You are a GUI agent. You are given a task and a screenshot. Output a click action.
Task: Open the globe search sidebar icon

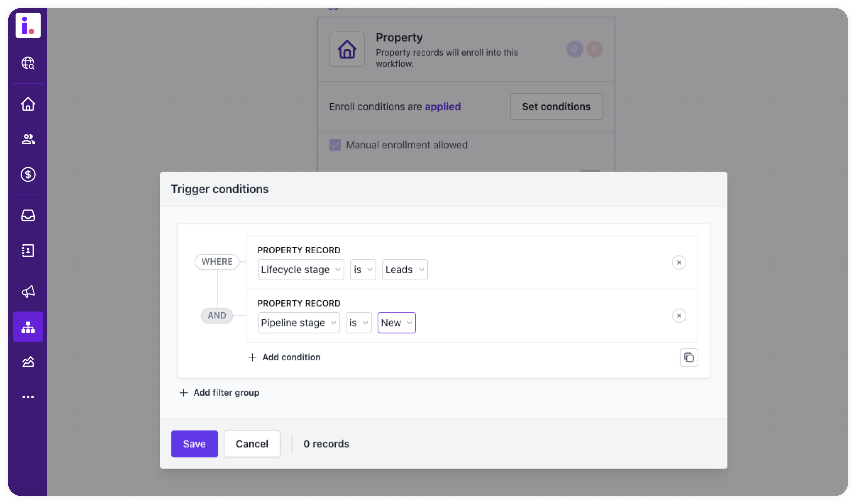pos(28,63)
